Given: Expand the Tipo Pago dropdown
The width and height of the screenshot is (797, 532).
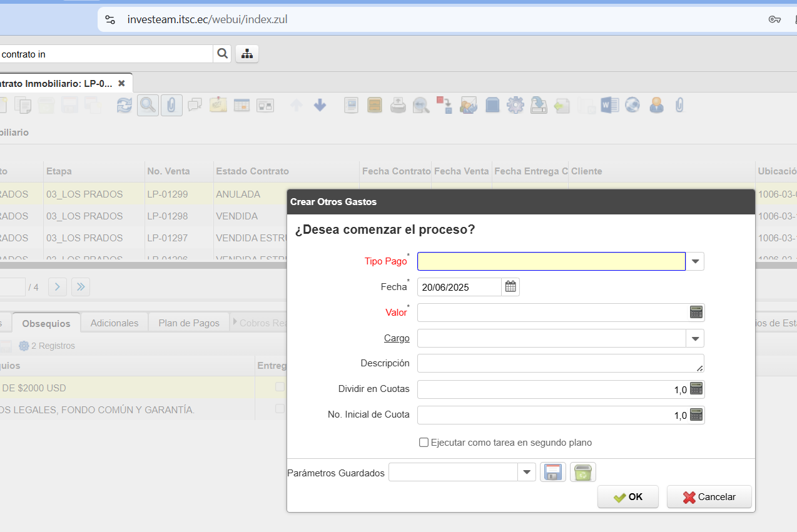Looking at the screenshot, I should (x=695, y=261).
